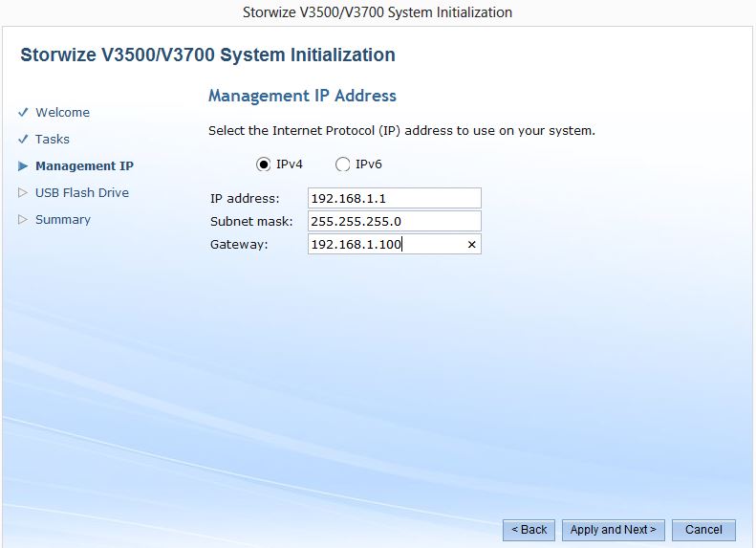Go to the Tasks step
Viewport: 756px width, 548px height.
tap(53, 140)
